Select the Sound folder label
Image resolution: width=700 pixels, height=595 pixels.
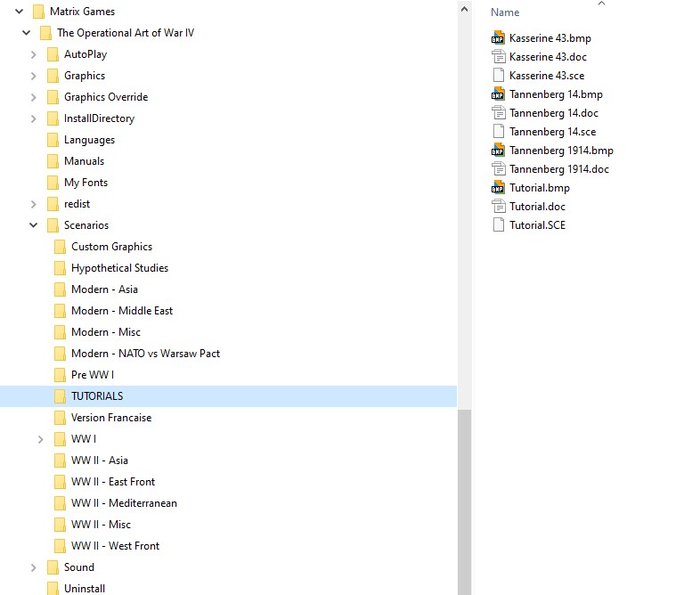click(x=79, y=567)
